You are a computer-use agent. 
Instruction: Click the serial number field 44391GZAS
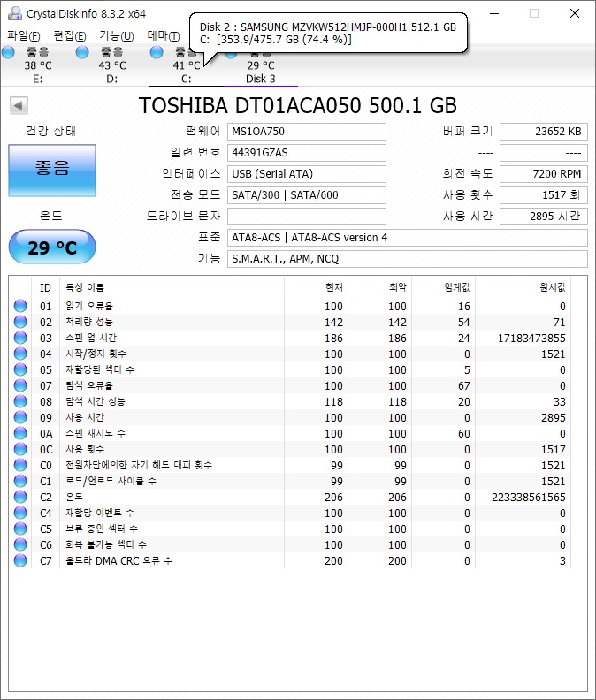(x=307, y=153)
